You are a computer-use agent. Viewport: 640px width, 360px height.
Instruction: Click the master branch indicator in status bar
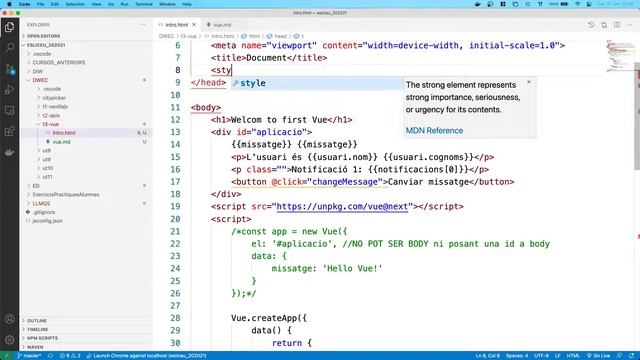[x=29, y=356]
